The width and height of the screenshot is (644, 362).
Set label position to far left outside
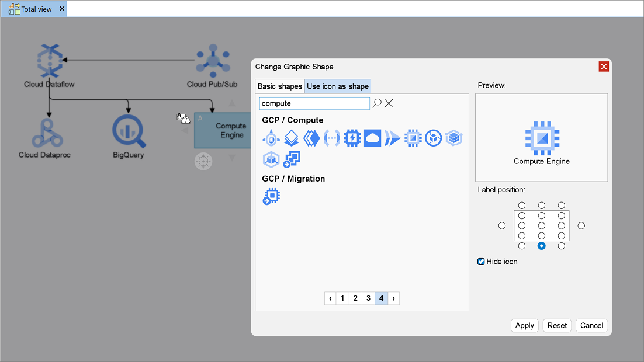(x=502, y=225)
